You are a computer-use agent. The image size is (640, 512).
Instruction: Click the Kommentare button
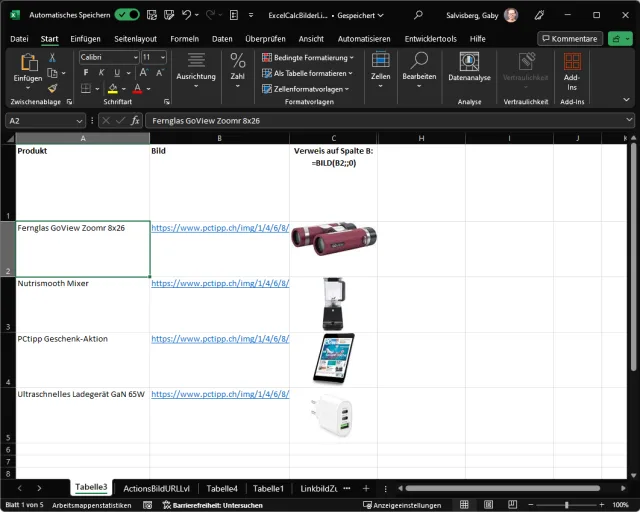pyautogui.click(x=570, y=38)
